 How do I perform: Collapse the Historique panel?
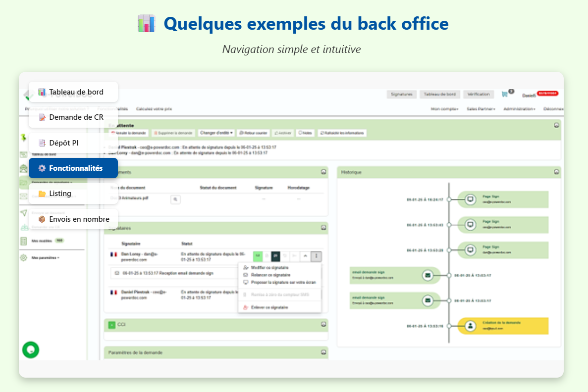tap(557, 172)
